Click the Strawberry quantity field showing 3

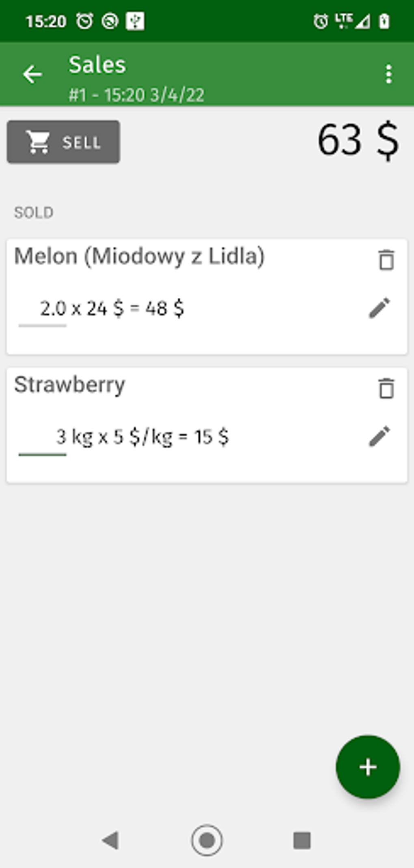coord(43,438)
